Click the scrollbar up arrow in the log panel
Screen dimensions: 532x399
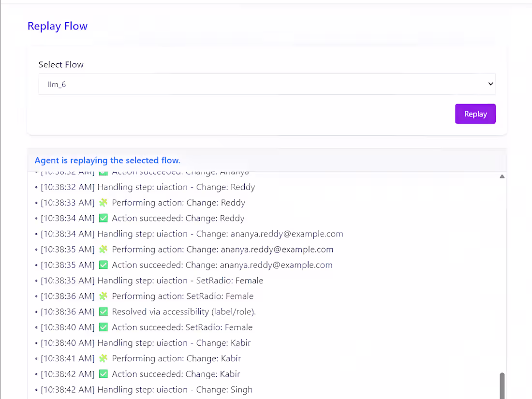click(x=502, y=176)
